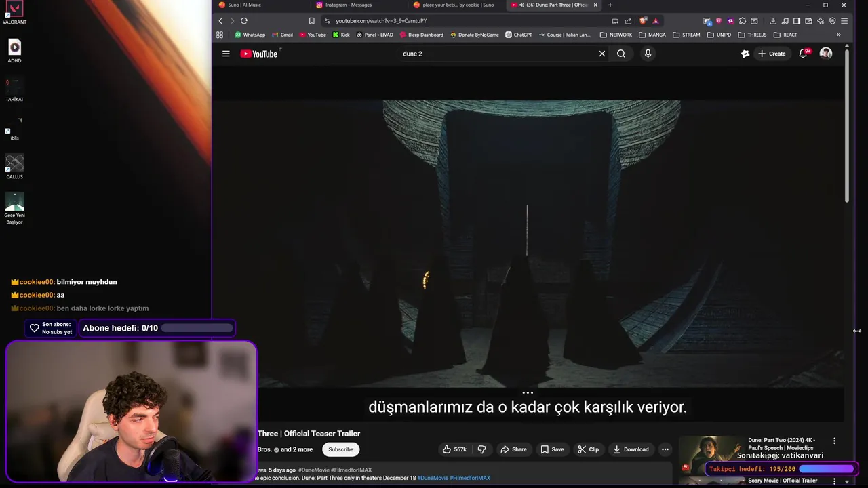Image resolution: width=868 pixels, height=488 pixels.
Task: Subscribe to the channel
Action: 340,449
